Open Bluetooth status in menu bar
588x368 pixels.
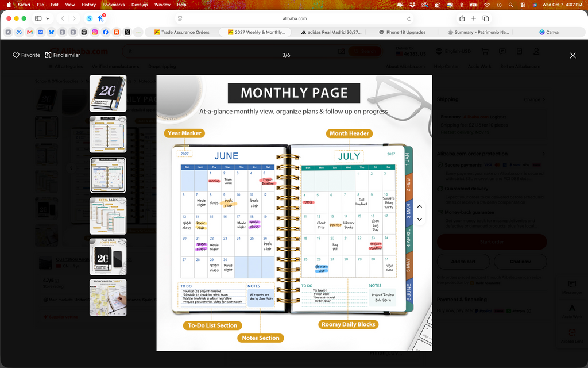[462, 5]
